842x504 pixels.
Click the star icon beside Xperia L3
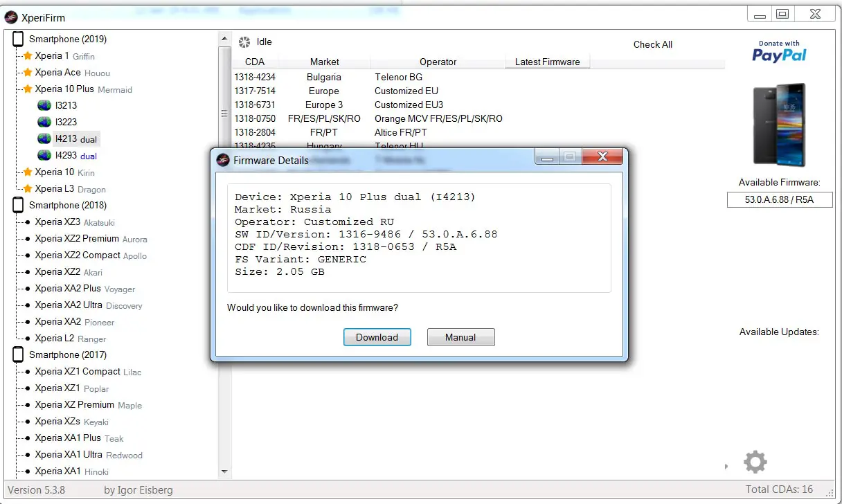28,189
